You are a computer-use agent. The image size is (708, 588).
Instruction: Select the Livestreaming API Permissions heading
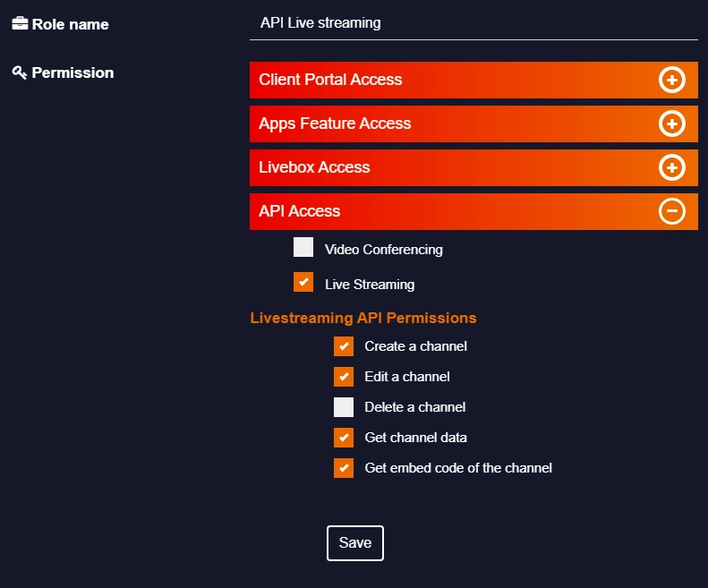pos(363,318)
